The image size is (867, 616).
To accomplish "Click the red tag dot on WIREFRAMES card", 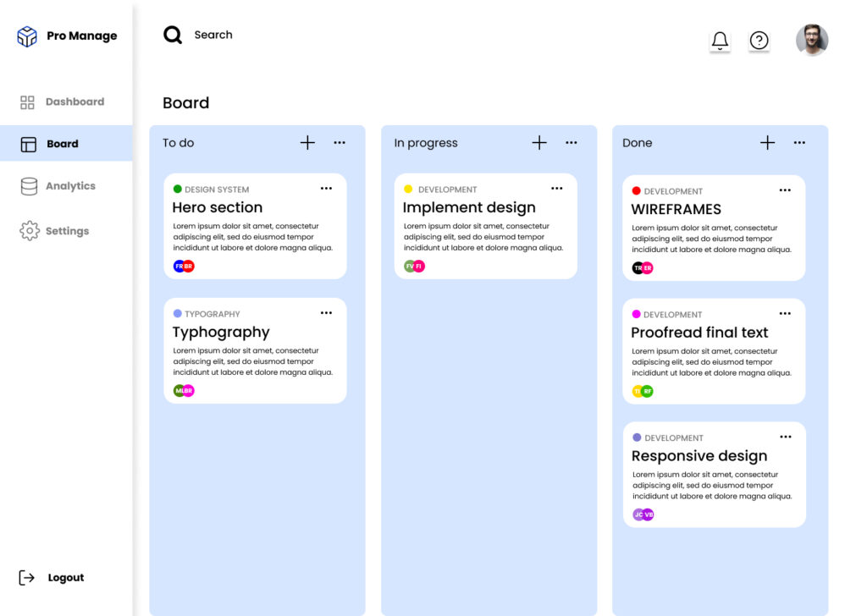I will tap(637, 191).
